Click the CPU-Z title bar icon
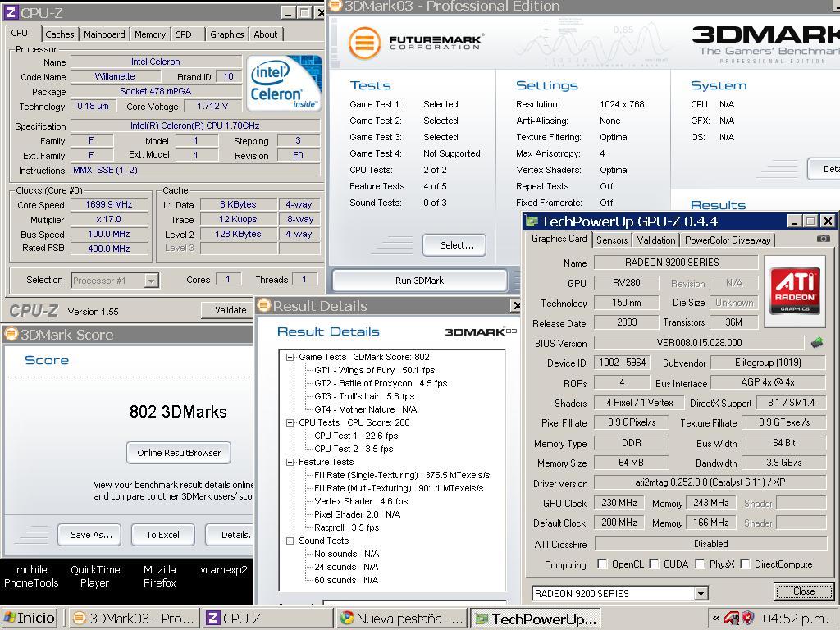Image resolution: width=840 pixels, height=630 pixels. 11,11
